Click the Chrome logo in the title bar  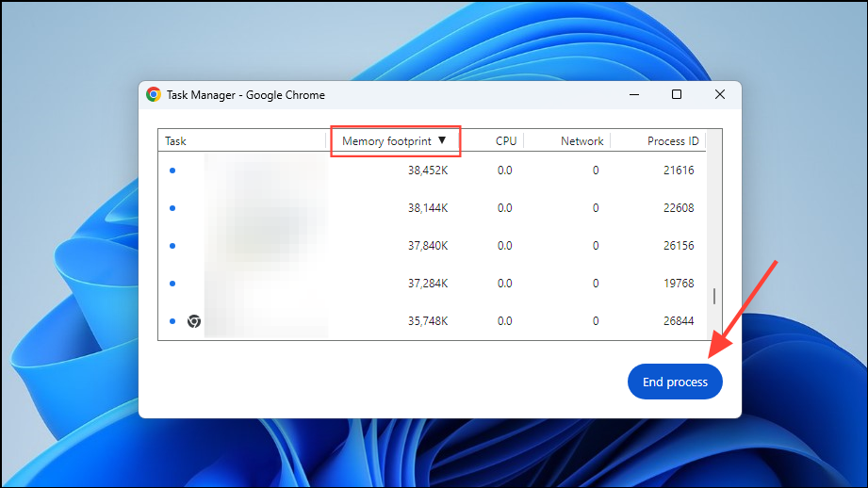pyautogui.click(x=154, y=94)
